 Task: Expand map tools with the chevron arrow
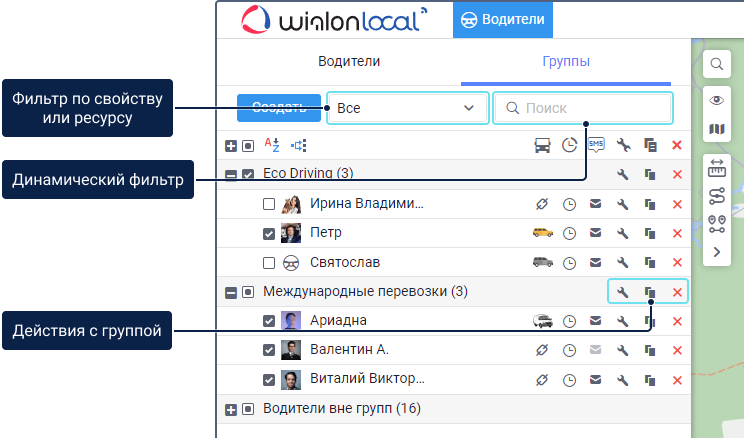716,252
